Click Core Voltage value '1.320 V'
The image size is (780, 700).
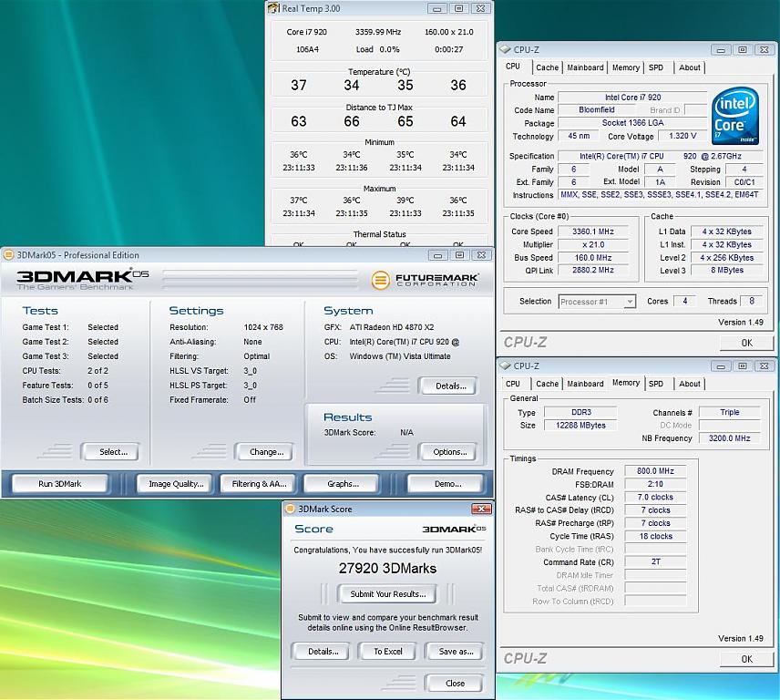point(682,136)
